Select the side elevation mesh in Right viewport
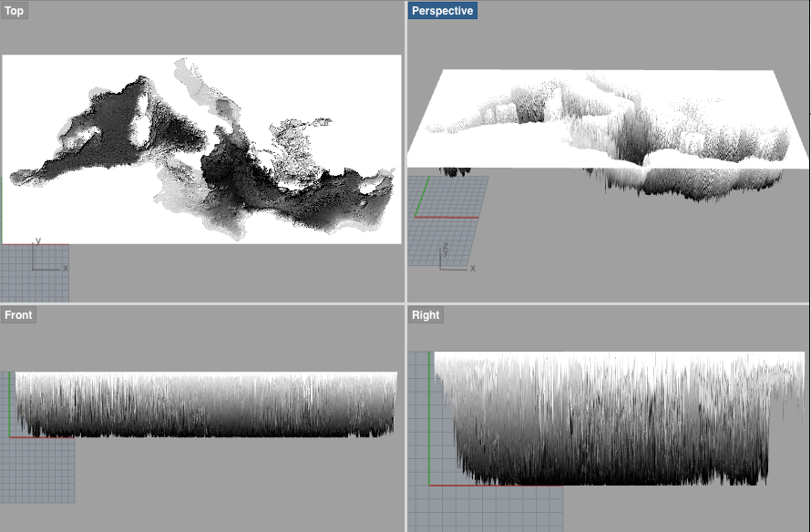 point(619,419)
